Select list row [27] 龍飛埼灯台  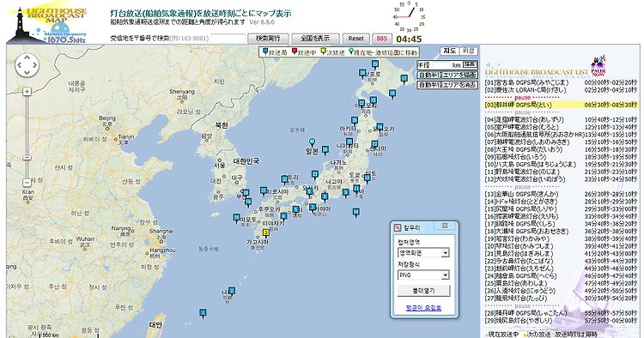click(561, 299)
